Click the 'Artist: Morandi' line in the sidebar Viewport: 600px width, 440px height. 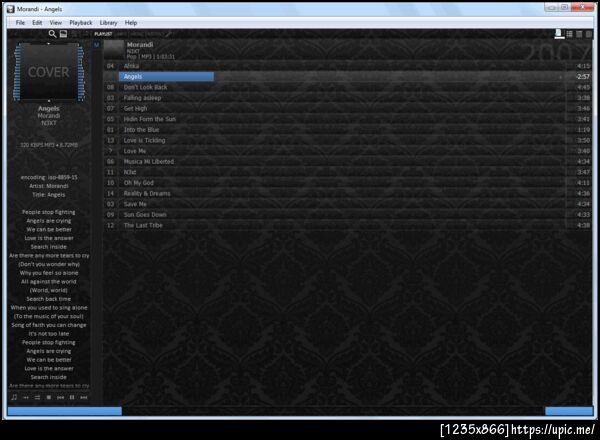click(x=49, y=186)
